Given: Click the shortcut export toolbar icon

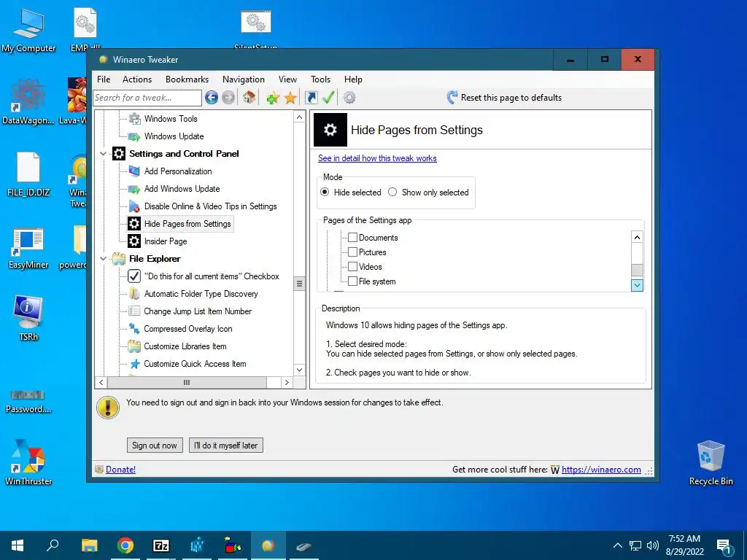Looking at the screenshot, I should pos(311,98).
